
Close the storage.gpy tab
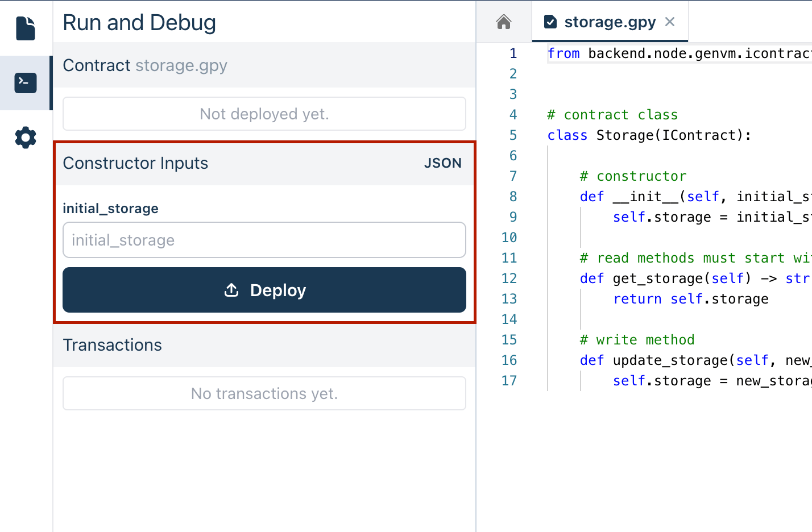(x=670, y=22)
